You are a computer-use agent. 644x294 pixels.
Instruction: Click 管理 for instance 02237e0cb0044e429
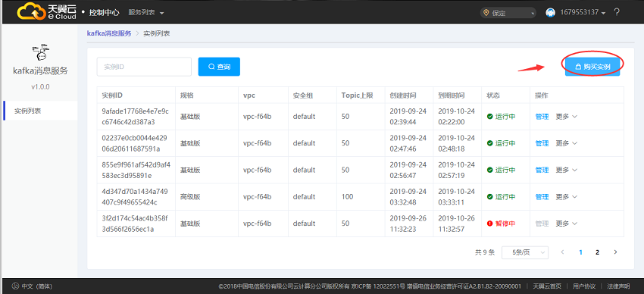542,143
